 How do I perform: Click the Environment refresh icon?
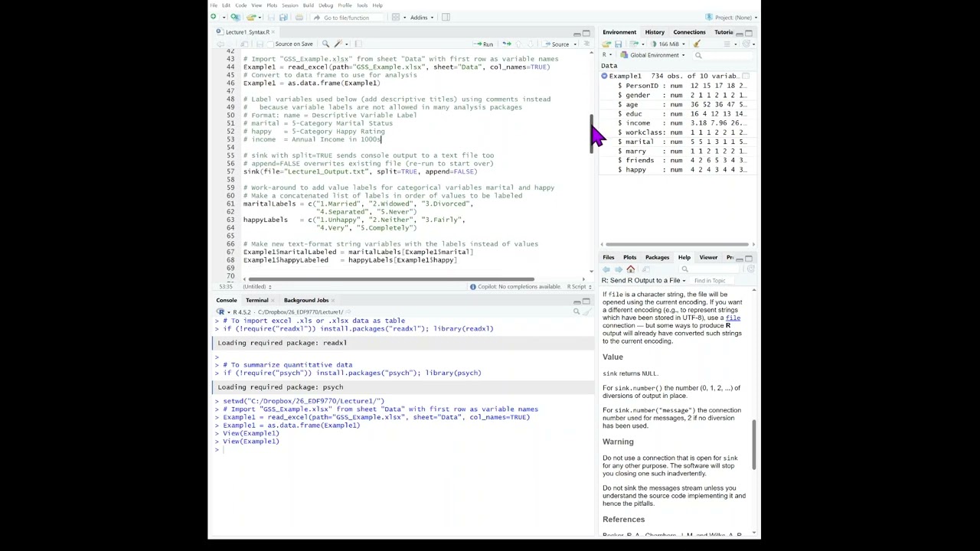click(x=747, y=44)
